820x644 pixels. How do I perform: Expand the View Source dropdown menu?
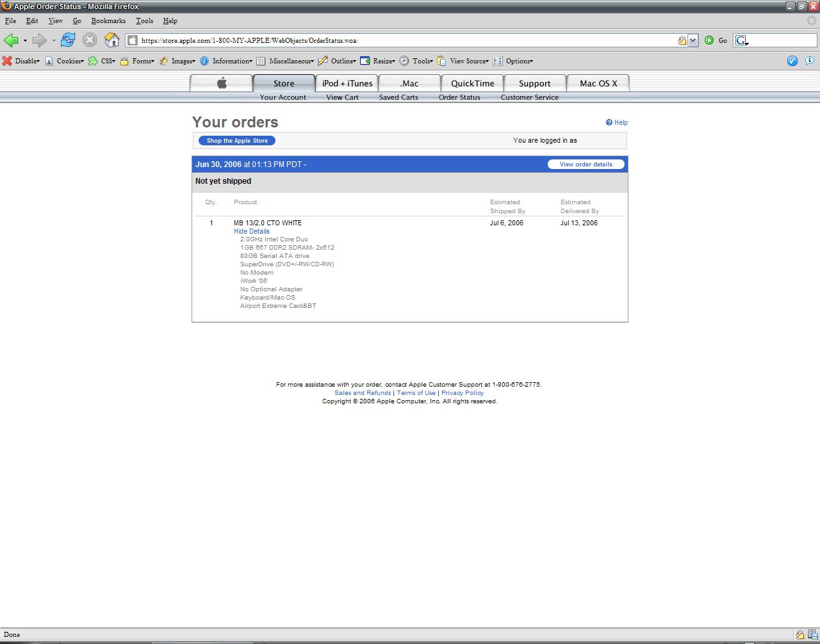coord(487,61)
